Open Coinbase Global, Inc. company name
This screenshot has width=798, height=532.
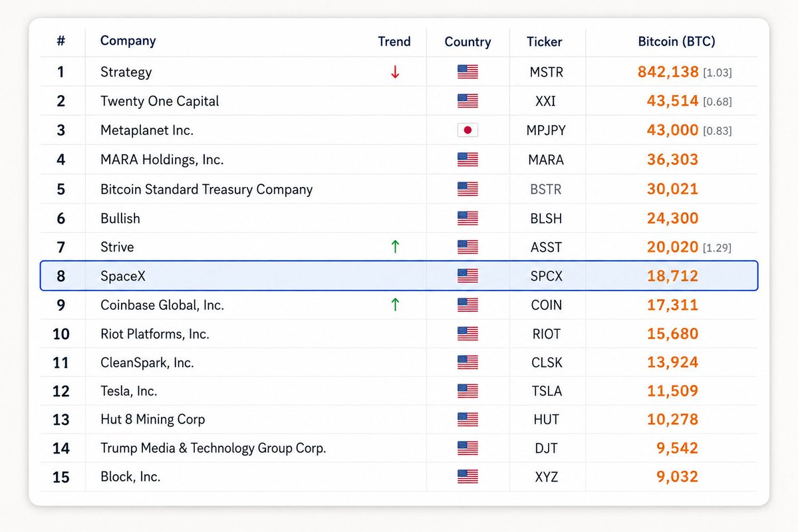tap(162, 305)
